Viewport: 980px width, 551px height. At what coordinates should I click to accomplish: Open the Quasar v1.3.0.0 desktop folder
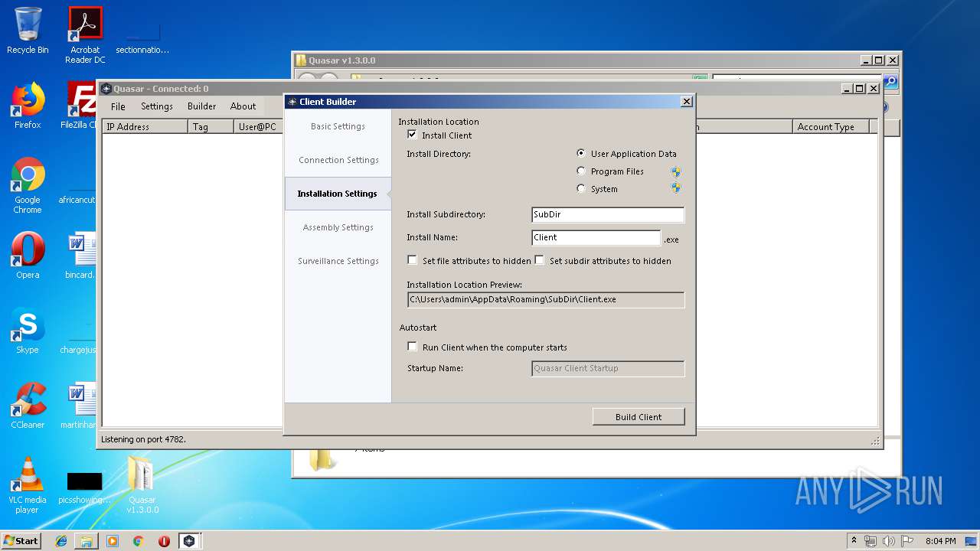point(142,485)
